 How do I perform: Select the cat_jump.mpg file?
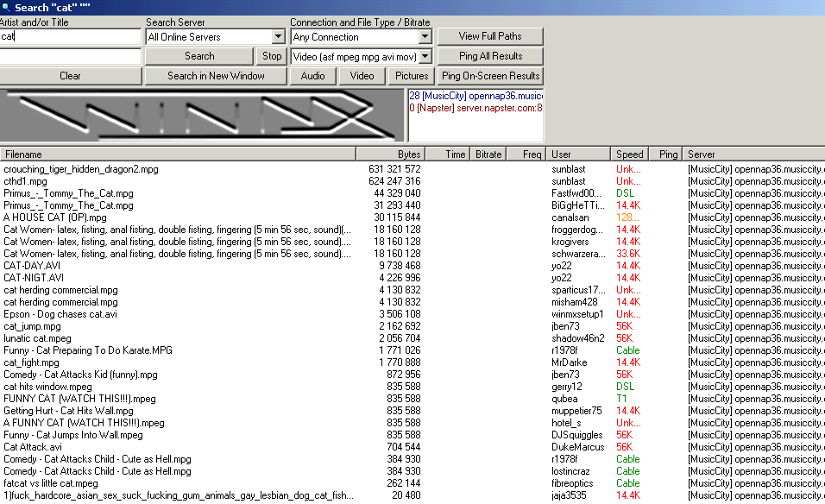32,327
